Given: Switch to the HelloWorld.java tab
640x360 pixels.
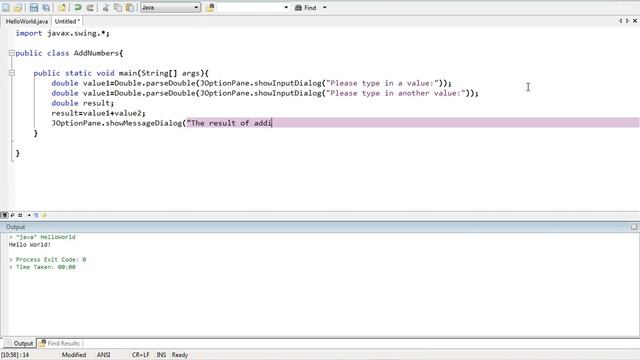Looking at the screenshot, I should coord(27,21).
